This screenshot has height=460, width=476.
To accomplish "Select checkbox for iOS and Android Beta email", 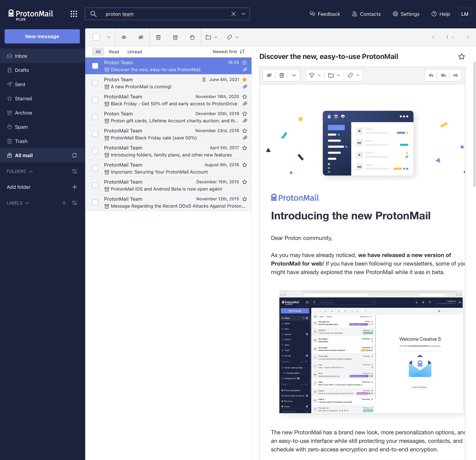I will (x=95, y=185).
